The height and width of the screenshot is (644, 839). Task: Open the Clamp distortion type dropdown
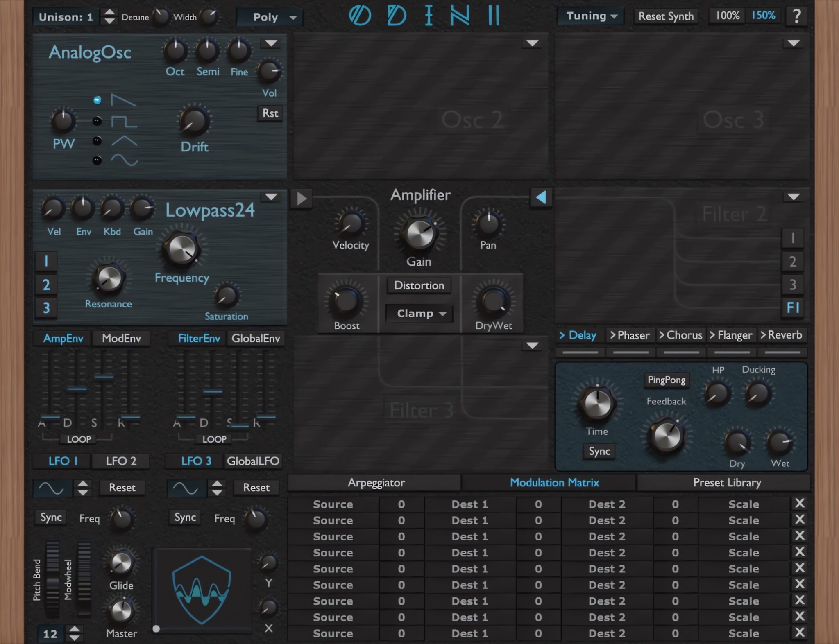419,314
